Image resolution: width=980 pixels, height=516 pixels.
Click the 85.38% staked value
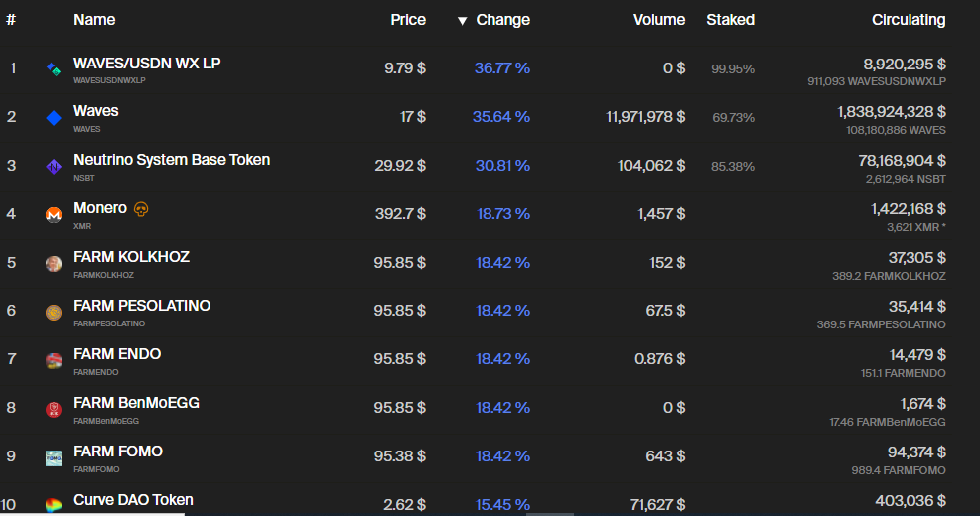[733, 167]
